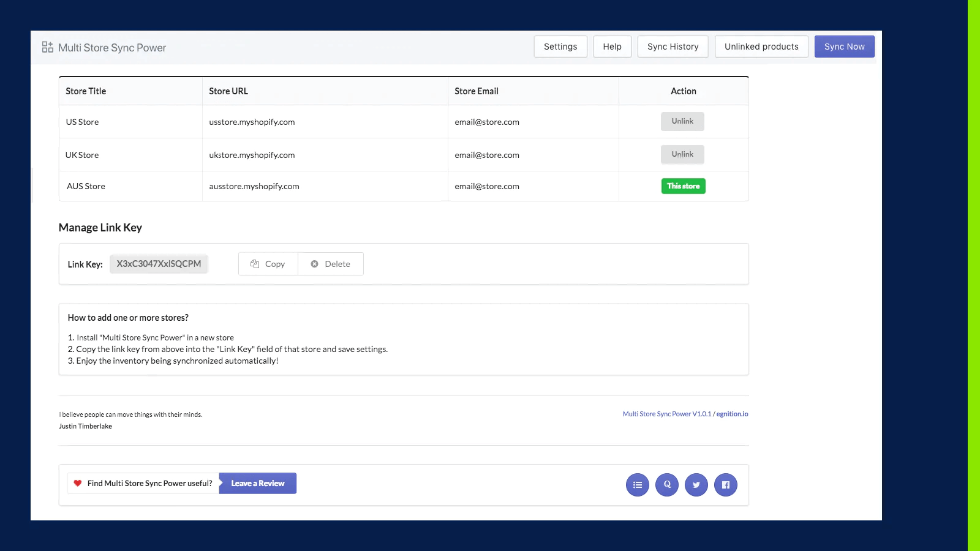Copy the link key

268,264
